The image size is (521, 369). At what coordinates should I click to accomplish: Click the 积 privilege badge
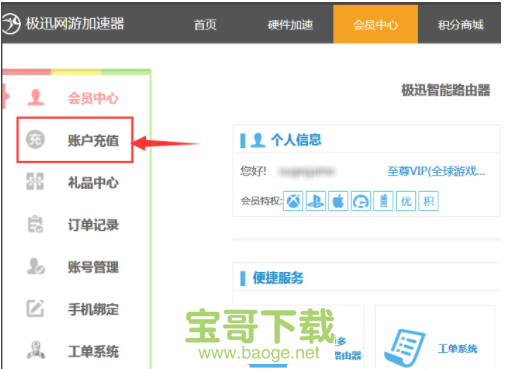click(428, 201)
